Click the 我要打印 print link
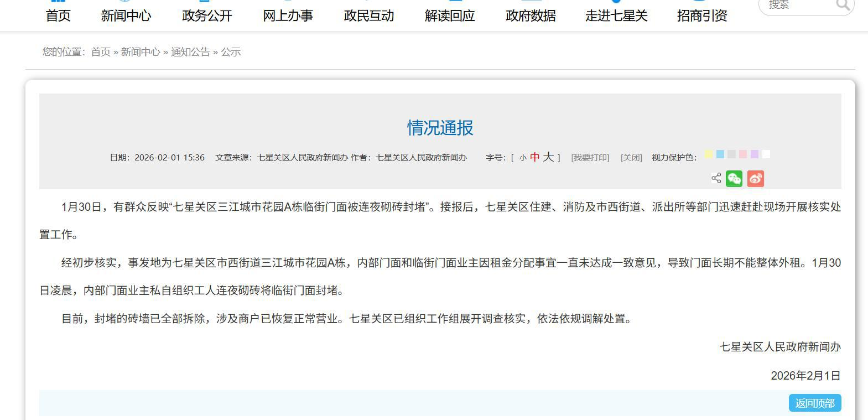The image size is (868, 420). pos(590,158)
